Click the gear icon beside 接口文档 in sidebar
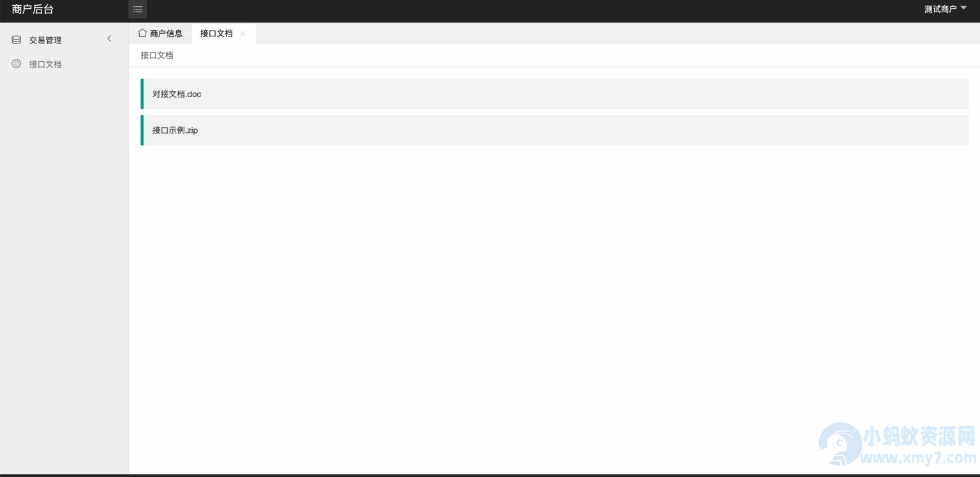The image size is (980, 477). [17, 64]
